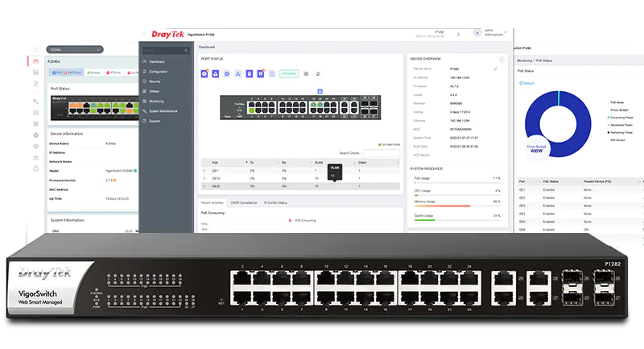Click the light blue gear port icon
The image size is (644, 349).
coord(227,73)
